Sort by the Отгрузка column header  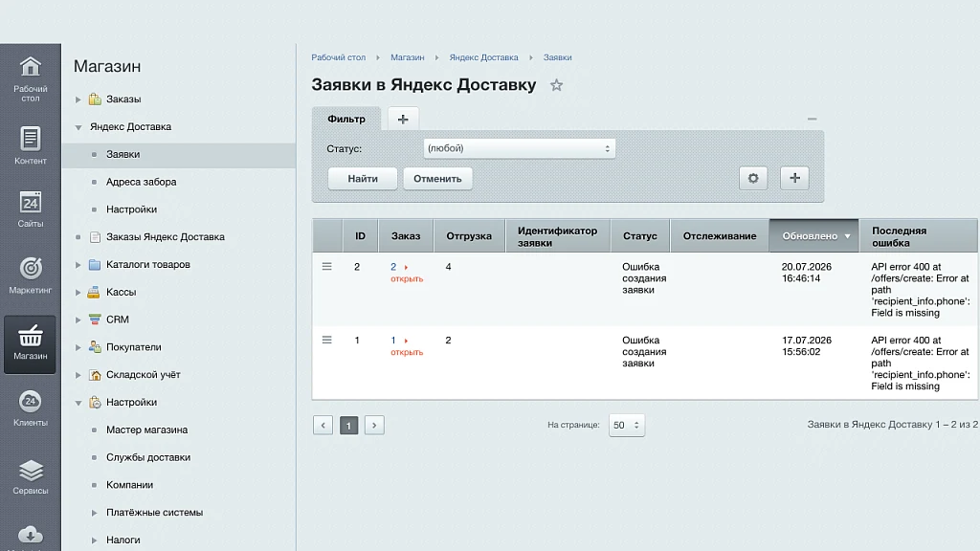(469, 236)
